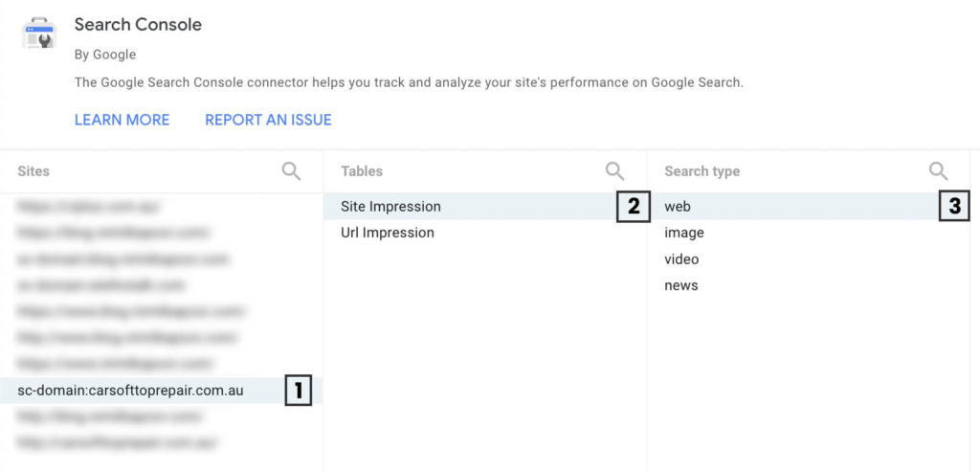The width and height of the screenshot is (980, 471).
Task: Select the news search type
Action: click(808, 285)
